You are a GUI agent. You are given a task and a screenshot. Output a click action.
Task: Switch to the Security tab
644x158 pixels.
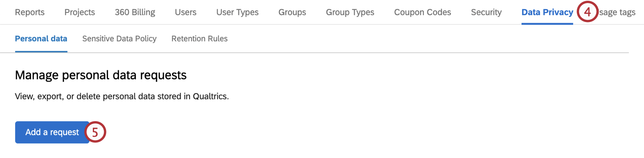[x=486, y=12]
